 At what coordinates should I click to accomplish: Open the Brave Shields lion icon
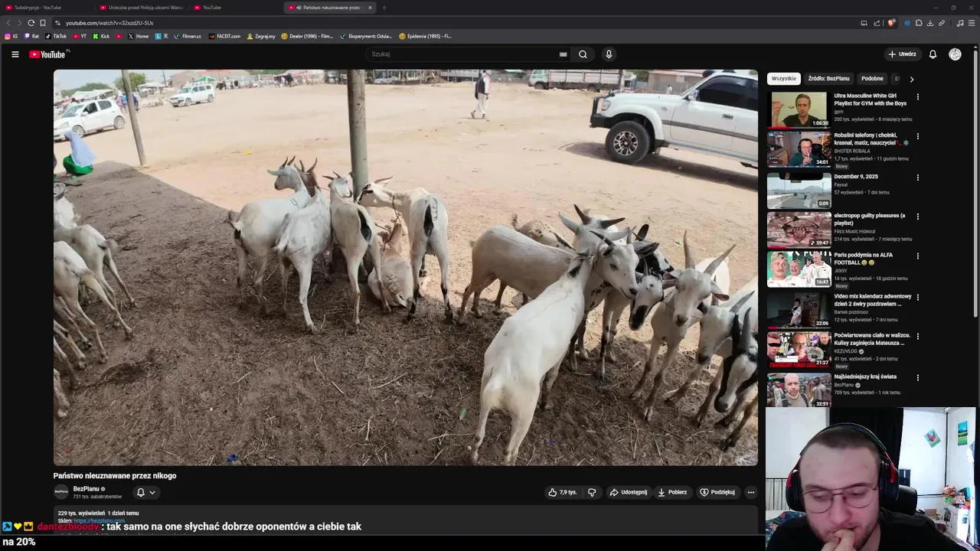coord(891,23)
